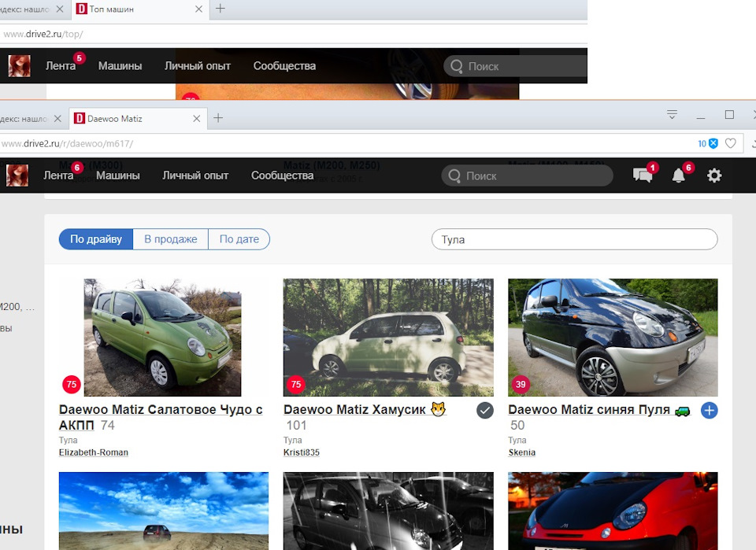Open black-and-white rainy Matiz photo

[x=388, y=511]
